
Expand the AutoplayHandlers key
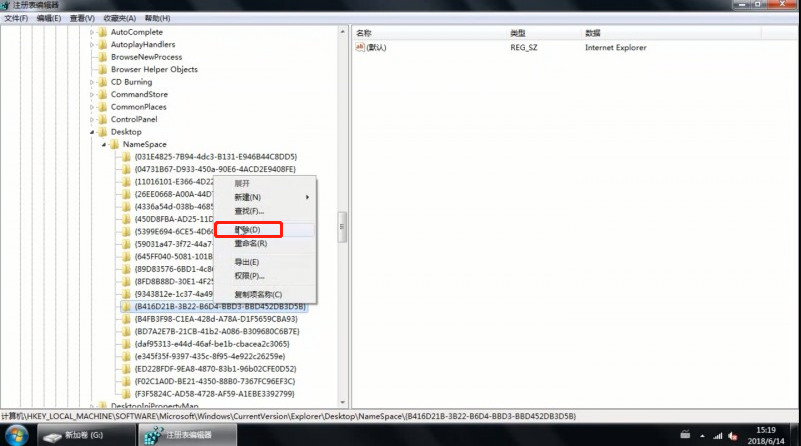click(91, 45)
